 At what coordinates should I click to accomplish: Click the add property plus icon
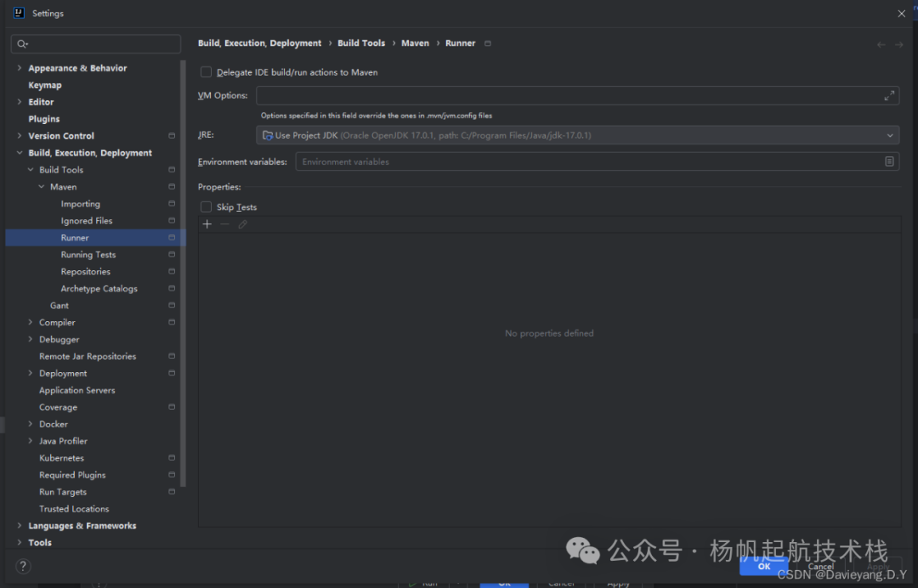pos(207,224)
